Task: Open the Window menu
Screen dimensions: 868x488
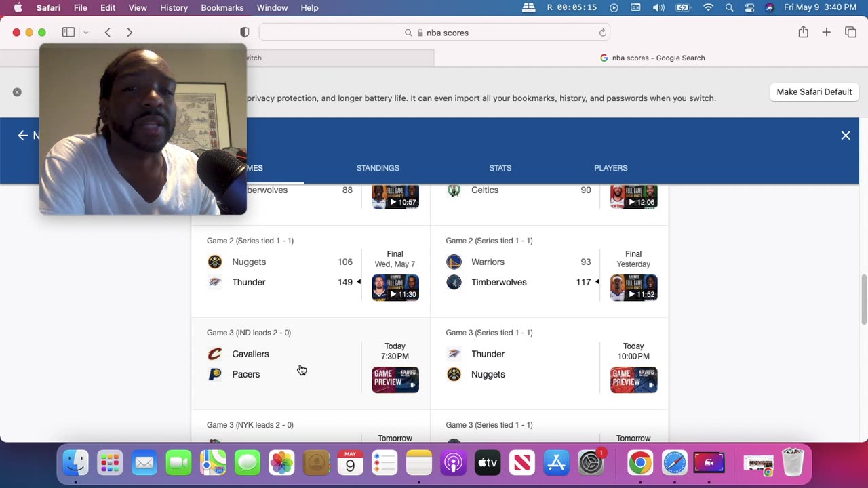Action: pyautogui.click(x=272, y=7)
